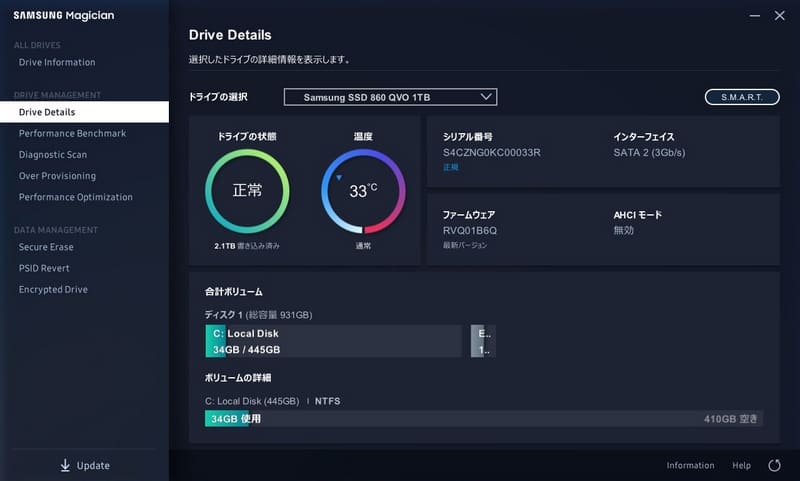
Task: Open Drive Information in sidebar
Action: (57, 62)
